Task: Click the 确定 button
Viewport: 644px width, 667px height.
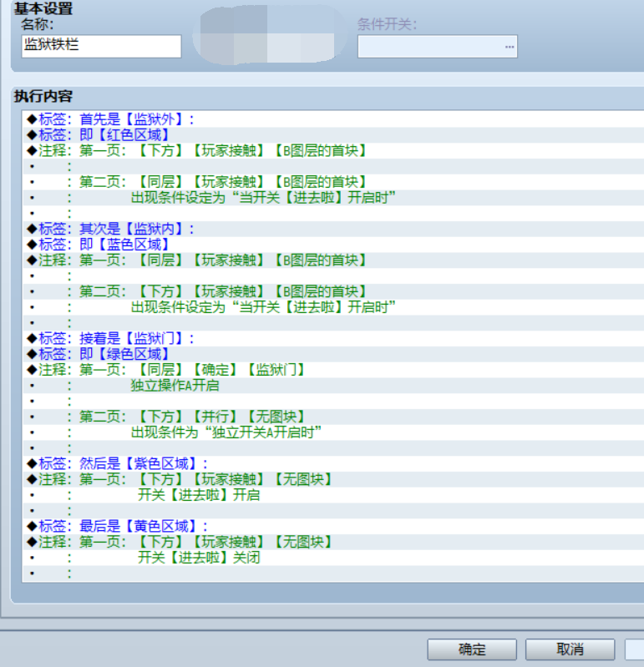Action: (x=472, y=649)
